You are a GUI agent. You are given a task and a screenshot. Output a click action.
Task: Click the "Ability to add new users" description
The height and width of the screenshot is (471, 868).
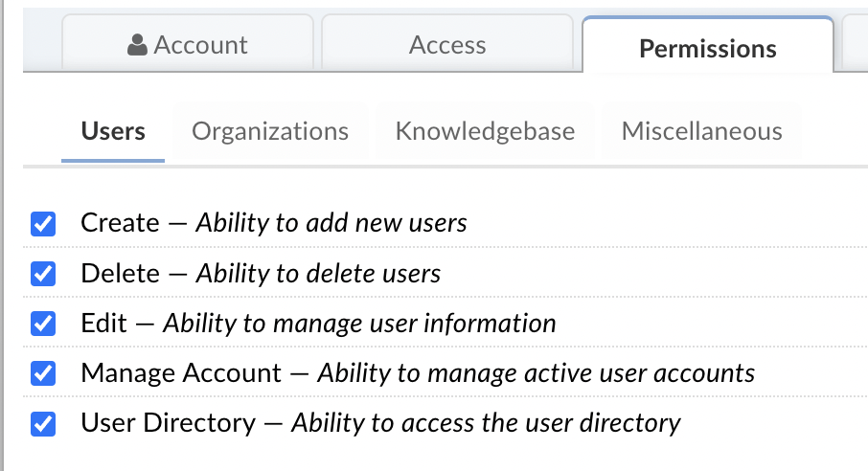coord(331,223)
